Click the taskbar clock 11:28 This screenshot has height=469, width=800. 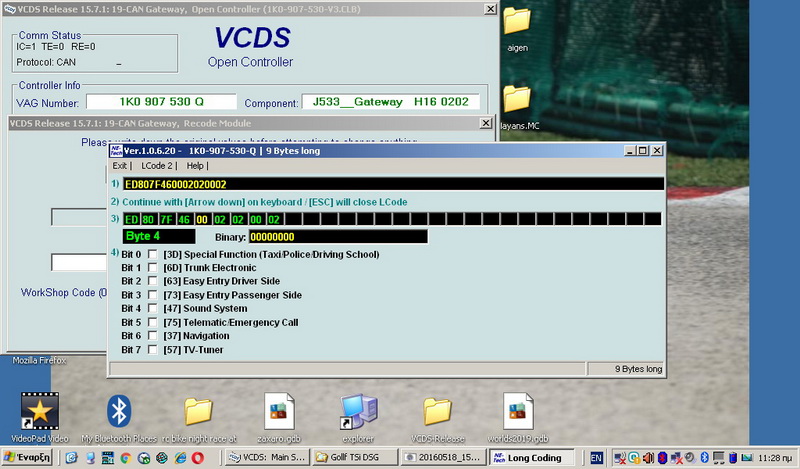pyautogui.click(x=774, y=458)
